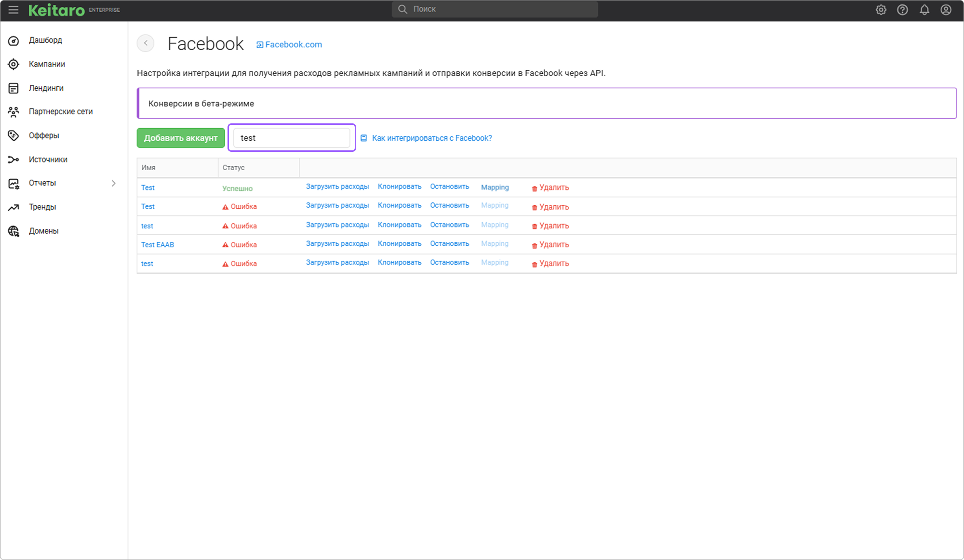Click Остановить in Test EAAB row
Screen dimensions: 964x560
pos(450,243)
